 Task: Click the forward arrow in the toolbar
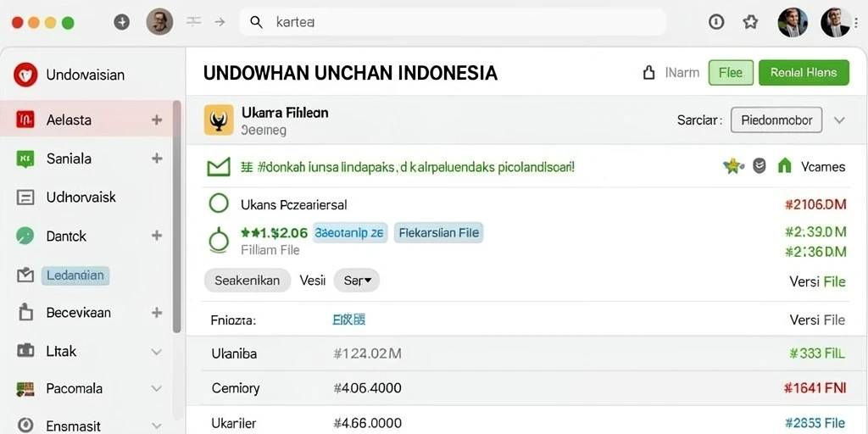[x=220, y=22]
